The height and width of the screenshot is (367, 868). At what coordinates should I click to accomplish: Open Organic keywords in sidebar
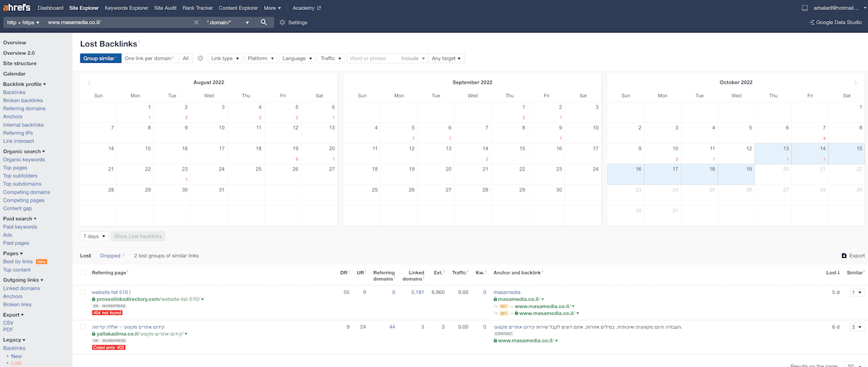coord(24,159)
